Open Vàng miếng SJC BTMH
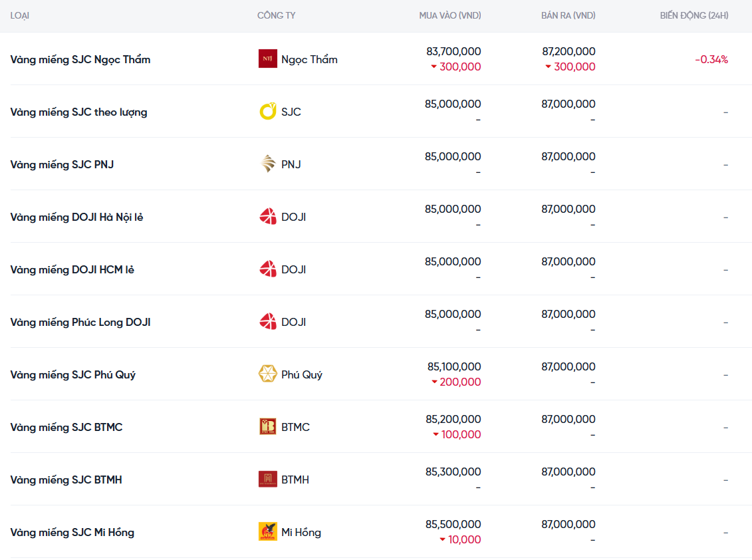752x560 pixels. [66, 480]
